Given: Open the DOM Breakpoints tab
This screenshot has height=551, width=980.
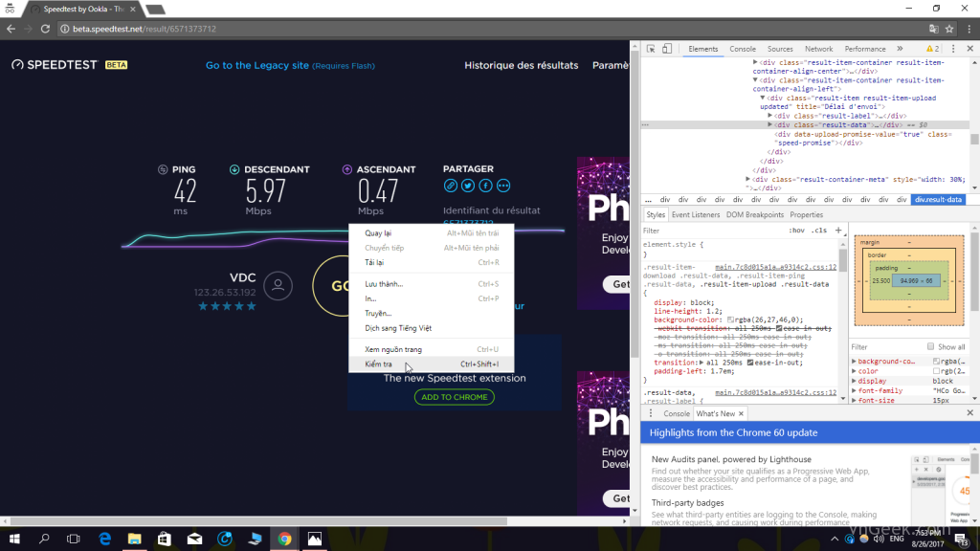Looking at the screenshot, I should (x=754, y=215).
